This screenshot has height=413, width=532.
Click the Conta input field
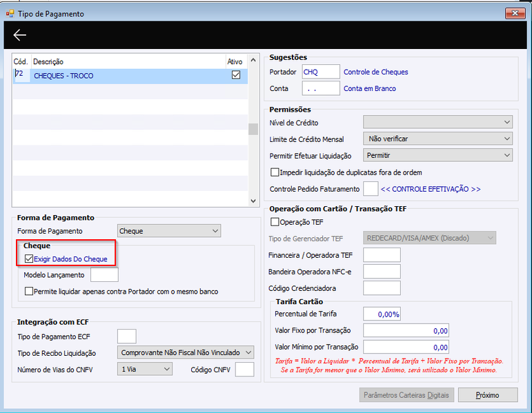pyautogui.click(x=321, y=88)
